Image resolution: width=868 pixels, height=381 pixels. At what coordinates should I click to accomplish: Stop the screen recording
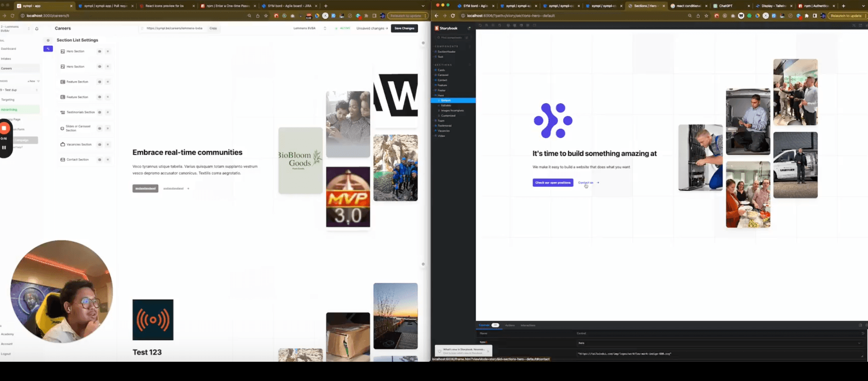[4, 128]
